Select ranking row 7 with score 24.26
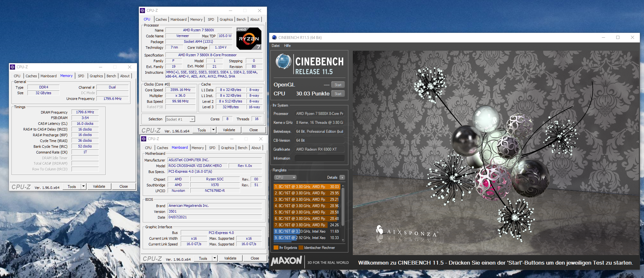The width and height of the screenshot is (644, 278). [307, 225]
